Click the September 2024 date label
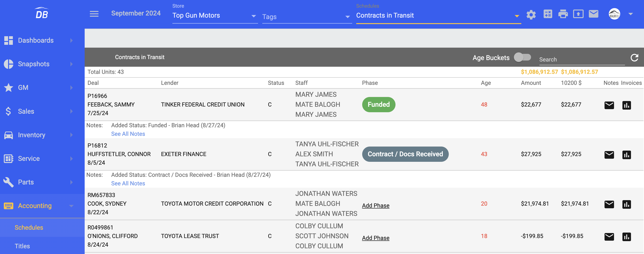The image size is (644, 254). click(x=136, y=13)
